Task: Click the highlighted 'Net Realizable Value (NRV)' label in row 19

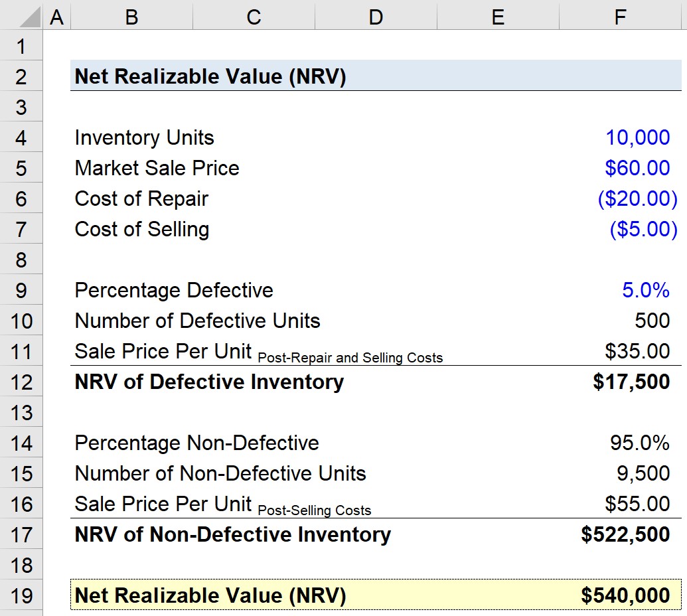Action: click(x=210, y=595)
